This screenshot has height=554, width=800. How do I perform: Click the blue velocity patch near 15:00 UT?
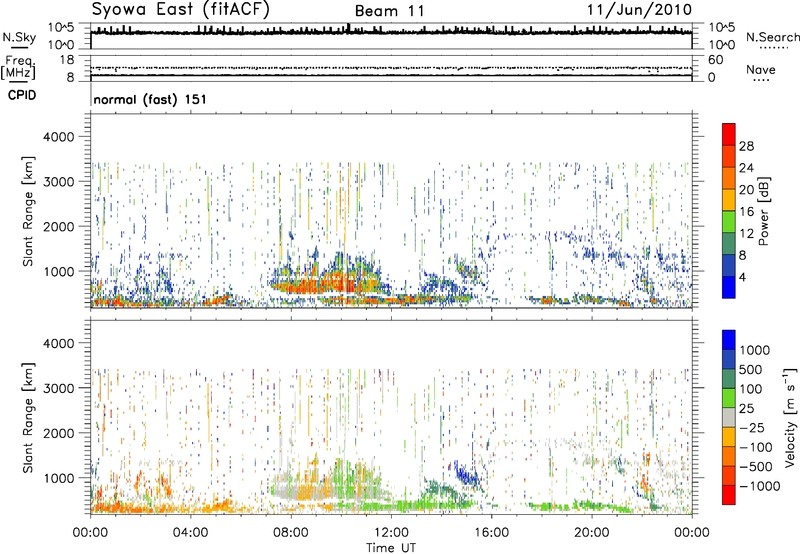pyautogui.click(x=467, y=475)
